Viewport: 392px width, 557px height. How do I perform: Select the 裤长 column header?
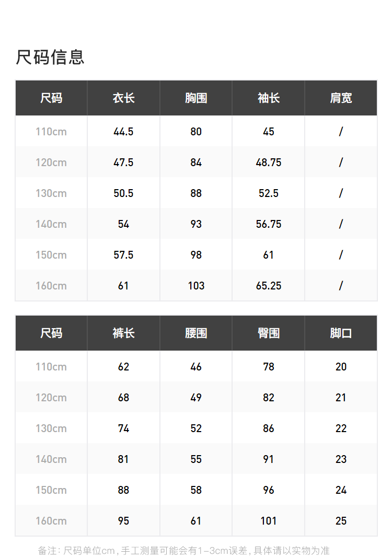point(123,333)
